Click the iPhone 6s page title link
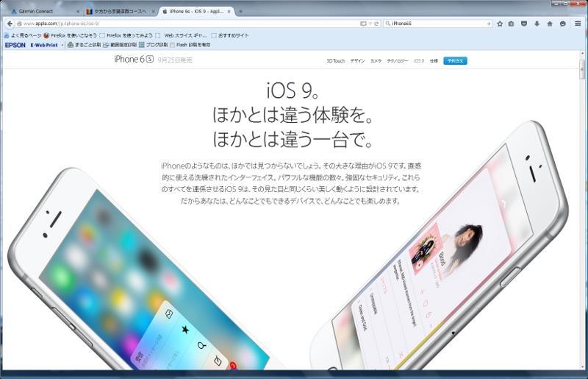This screenshot has height=379, width=588. tap(134, 60)
